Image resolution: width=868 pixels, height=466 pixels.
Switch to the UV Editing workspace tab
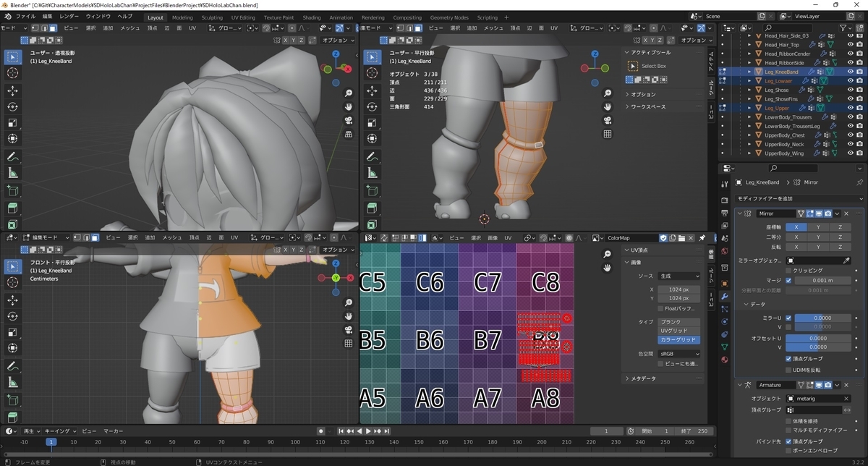(243, 17)
